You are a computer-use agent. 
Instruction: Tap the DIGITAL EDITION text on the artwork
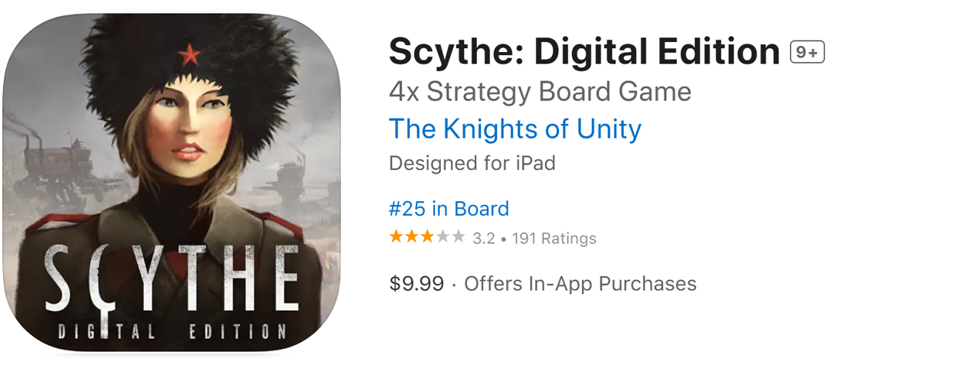171,332
